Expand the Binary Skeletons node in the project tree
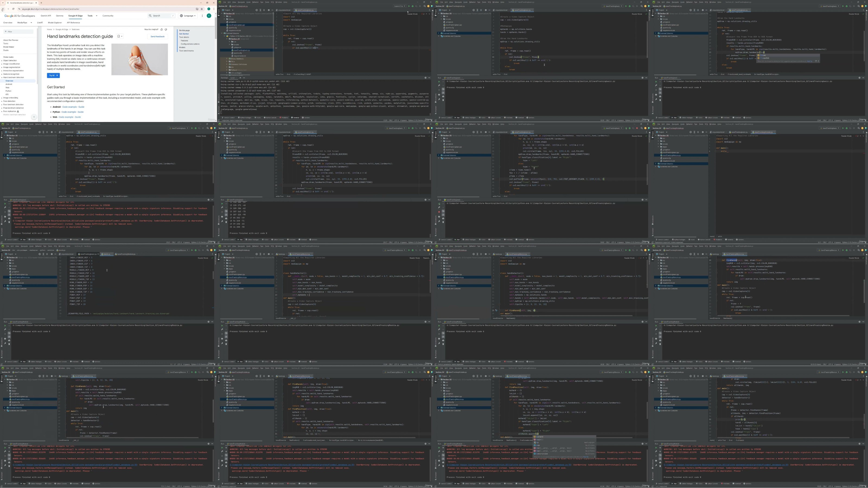The width and height of the screenshot is (868, 488). pyautogui.click(x=227, y=59)
